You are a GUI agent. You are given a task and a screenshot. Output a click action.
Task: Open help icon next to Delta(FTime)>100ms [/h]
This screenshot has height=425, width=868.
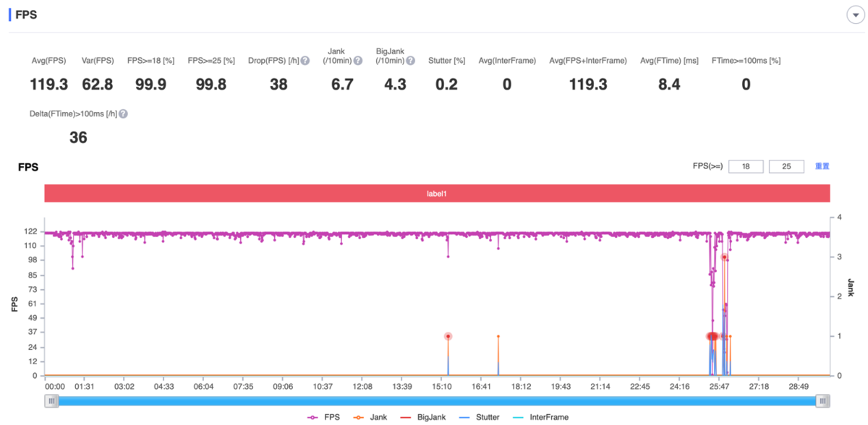click(x=123, y=113)
